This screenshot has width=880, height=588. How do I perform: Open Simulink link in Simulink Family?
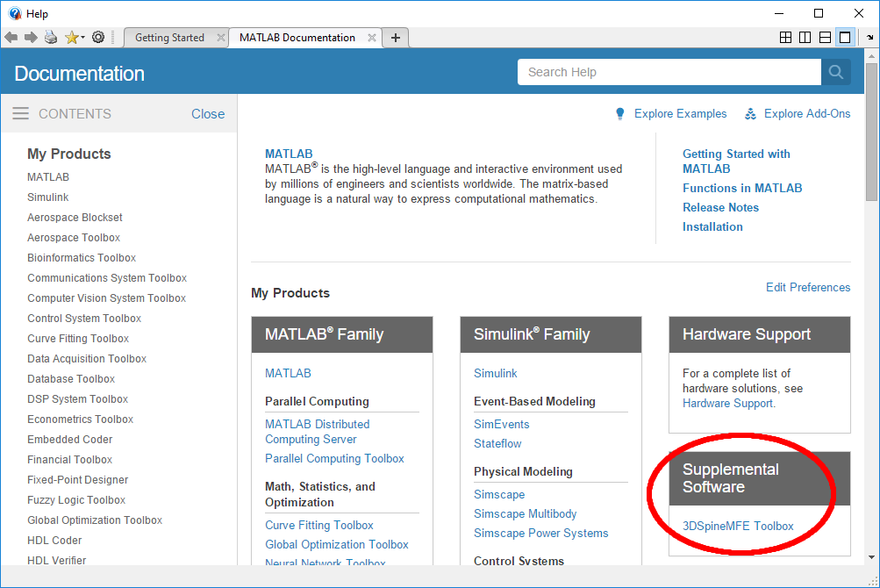496,373
